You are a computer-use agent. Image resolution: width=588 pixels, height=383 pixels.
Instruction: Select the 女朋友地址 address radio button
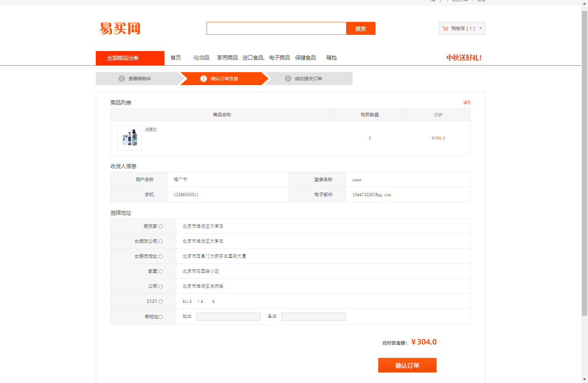[162, 256]
